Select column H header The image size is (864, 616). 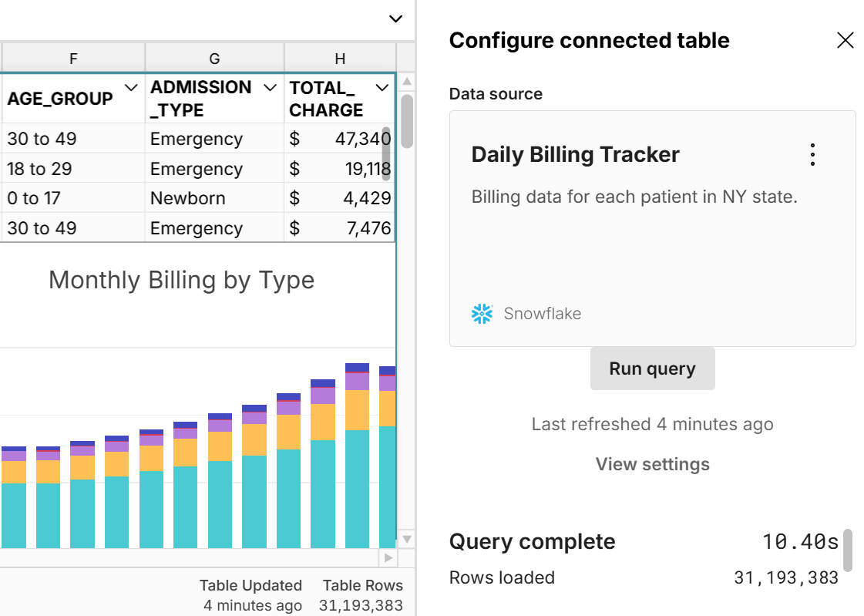(340, 59)
